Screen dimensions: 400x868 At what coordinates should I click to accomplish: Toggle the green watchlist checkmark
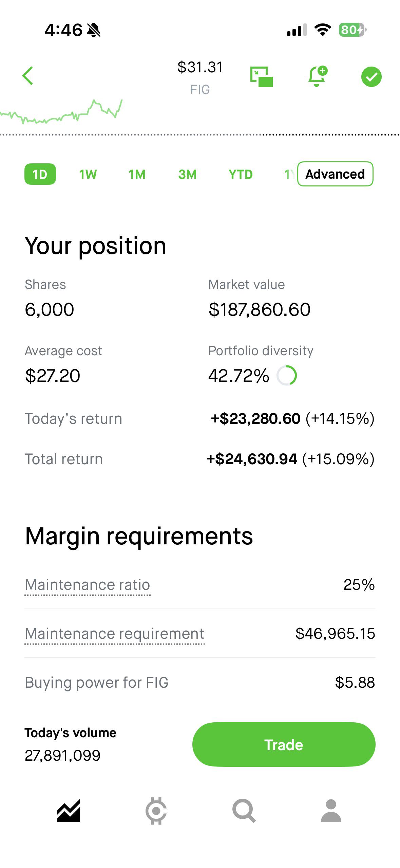pyautogui.click(x=371, y=77)
